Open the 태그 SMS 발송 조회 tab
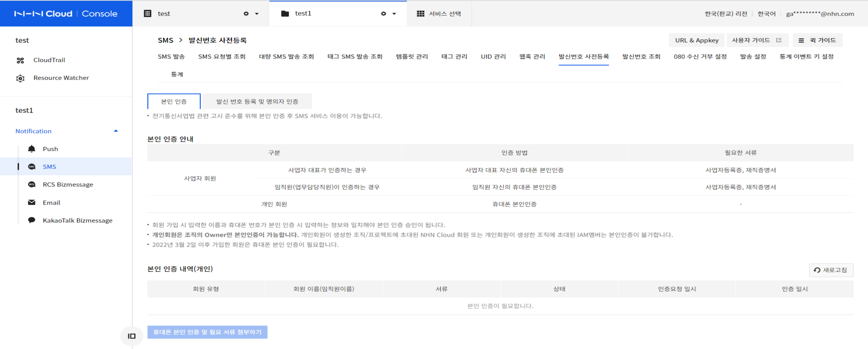The height and width of the screenshot is (349, 868). tap(355, 56)
